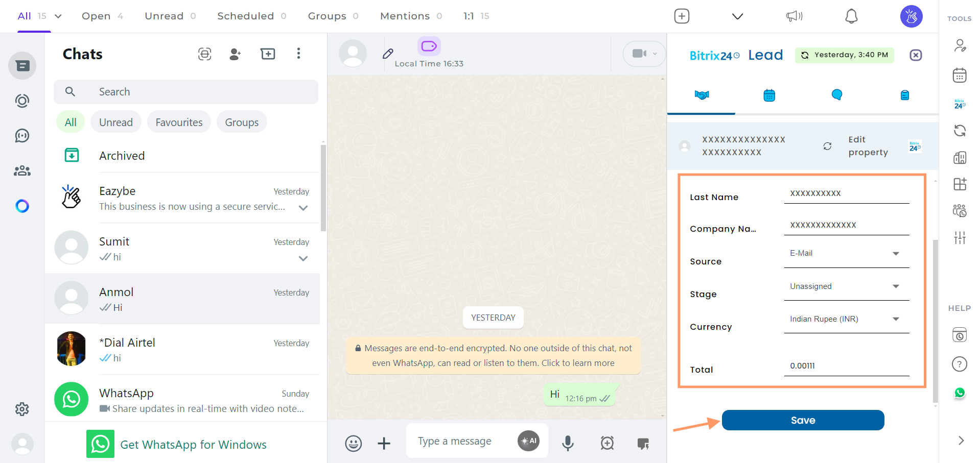Switch to the Unread top tab
Viewport: 980px width, 463px height.
(x=170, y=16)
